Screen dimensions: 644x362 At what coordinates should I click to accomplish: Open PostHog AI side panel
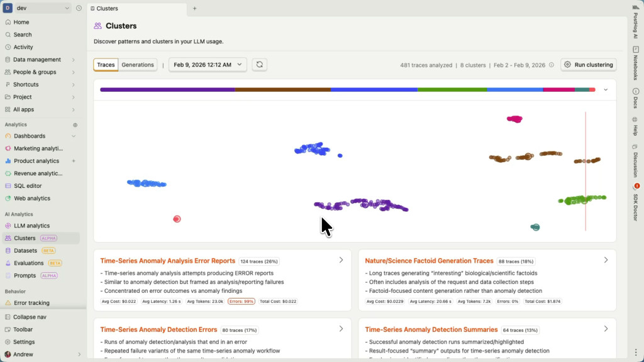(x=636, y=23)
